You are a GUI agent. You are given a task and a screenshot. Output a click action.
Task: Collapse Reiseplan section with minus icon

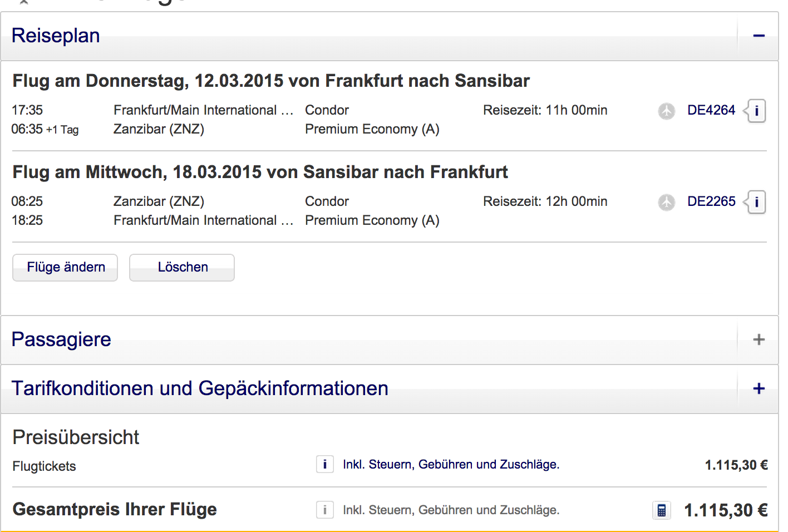click(759, 36)
